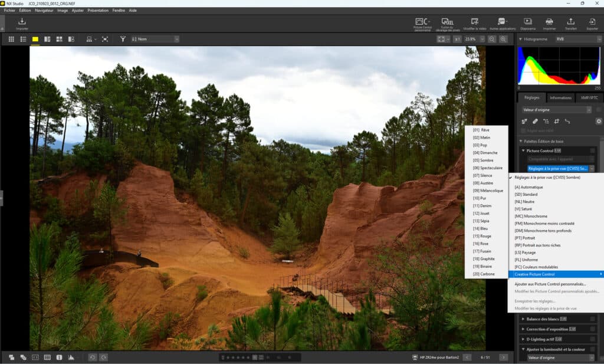The height and width of the screenshot is (364, 604).
Task: Click the Imprimer toolbar icon
Action: [550, 22]
